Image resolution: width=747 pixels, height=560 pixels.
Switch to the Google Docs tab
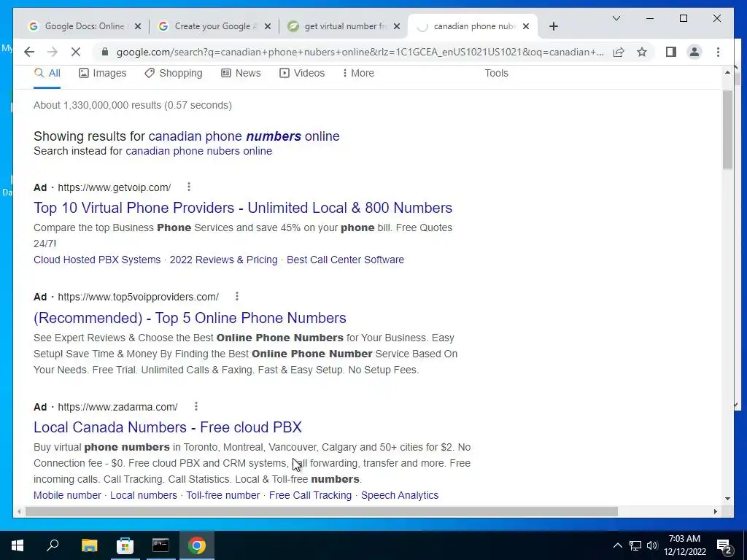click(x=85, y=26)
